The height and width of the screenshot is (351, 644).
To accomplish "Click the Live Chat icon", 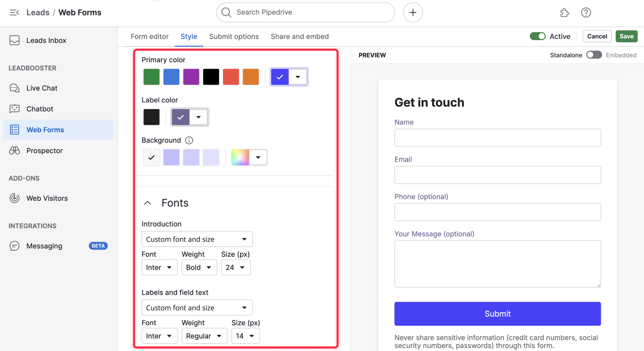I will point(15,88).
